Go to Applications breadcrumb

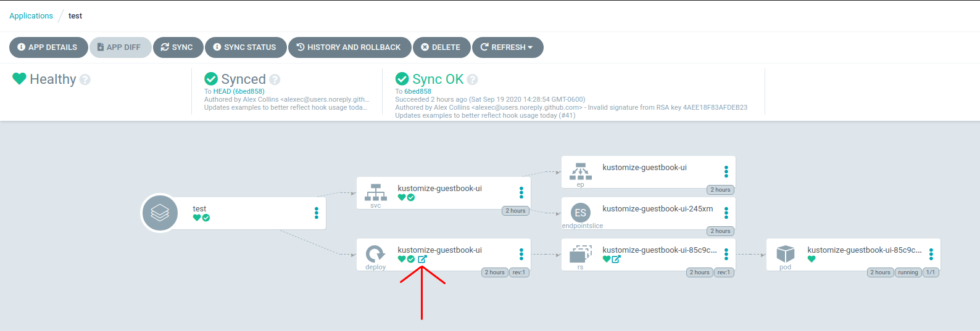point(31,16)
